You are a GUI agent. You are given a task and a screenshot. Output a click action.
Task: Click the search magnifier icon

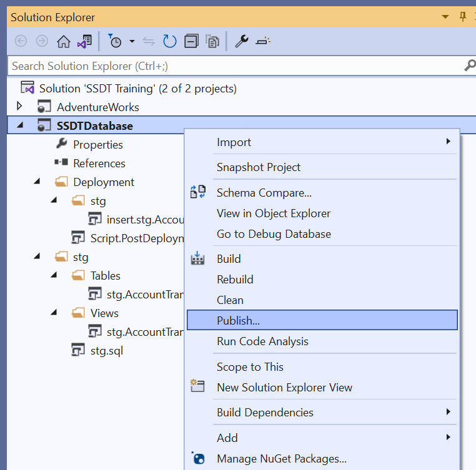point(469,66)
